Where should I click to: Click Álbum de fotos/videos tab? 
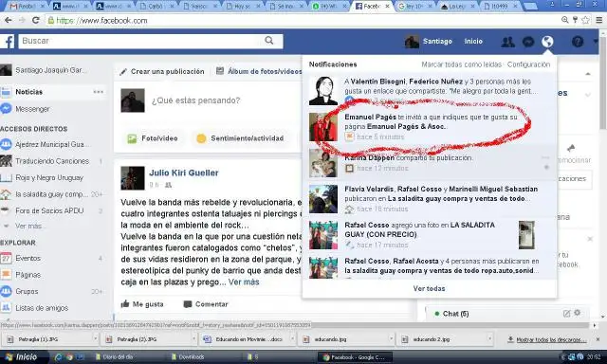click(259, 71)
